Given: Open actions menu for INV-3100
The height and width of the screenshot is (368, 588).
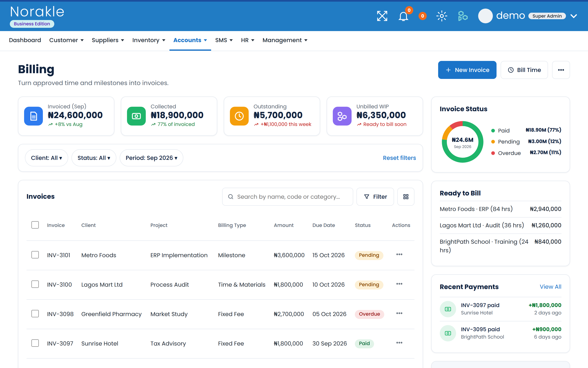Looking at the screenshot, I should coord(399,284).
